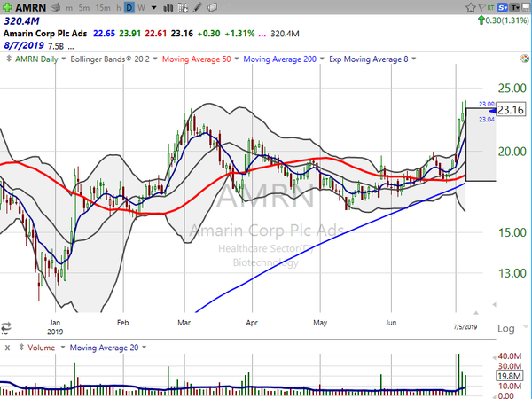
Task: Click the 320.4M volume header text
Action: (21, 21)
